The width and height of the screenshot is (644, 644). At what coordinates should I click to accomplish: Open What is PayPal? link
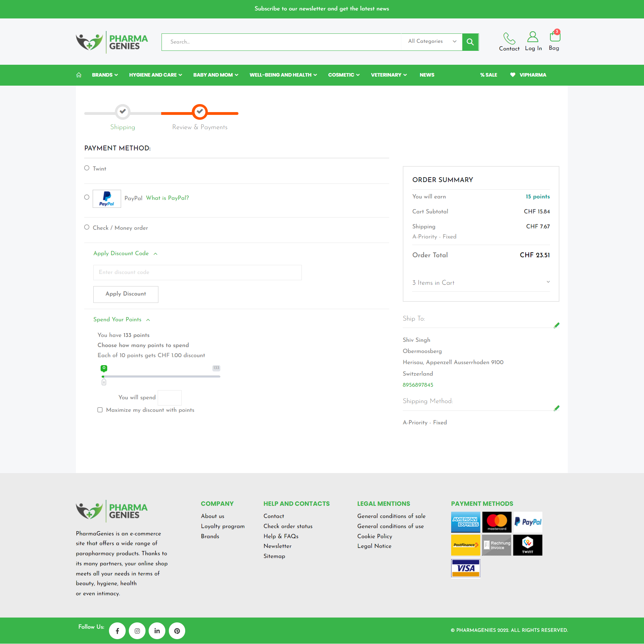(167, 198)
